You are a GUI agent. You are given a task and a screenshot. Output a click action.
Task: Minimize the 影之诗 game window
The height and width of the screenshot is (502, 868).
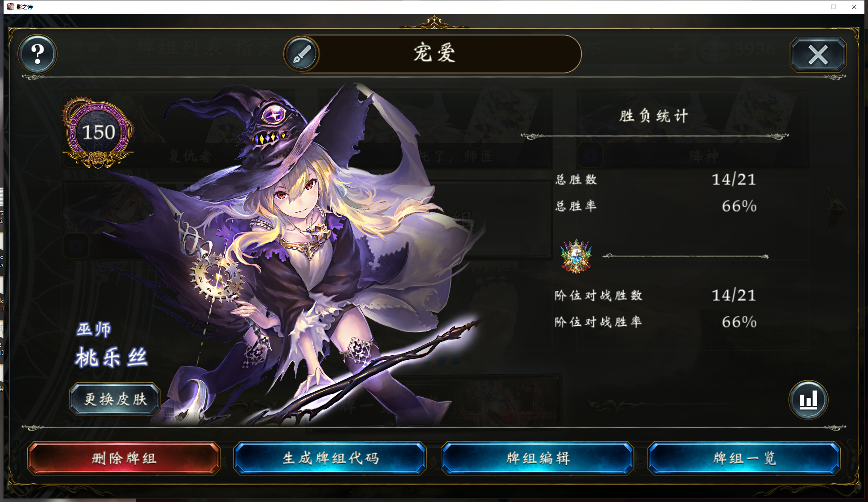coord(813,7)
